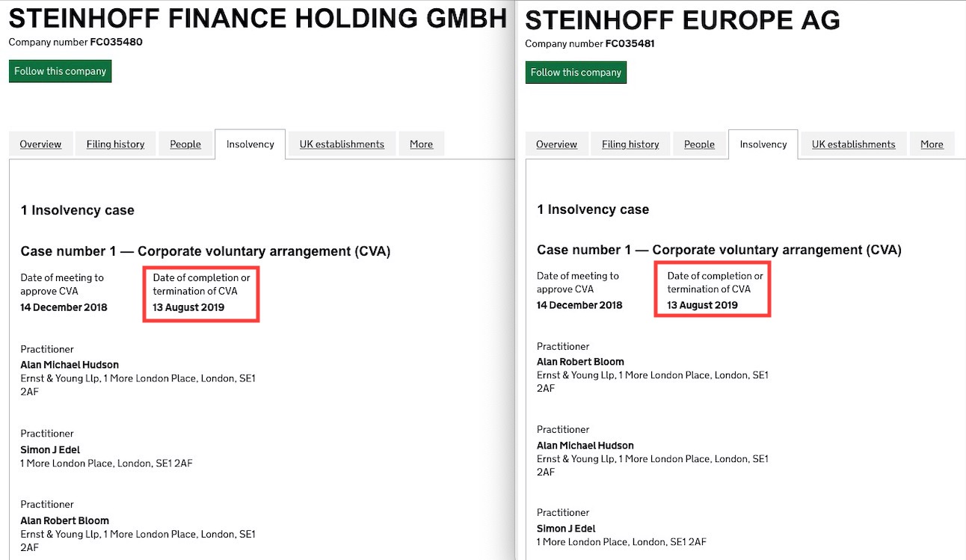Click practitioner Alan Michael Hudson's name
The image size is (966, 560).
pyautogui.click(x=69, y=364)
